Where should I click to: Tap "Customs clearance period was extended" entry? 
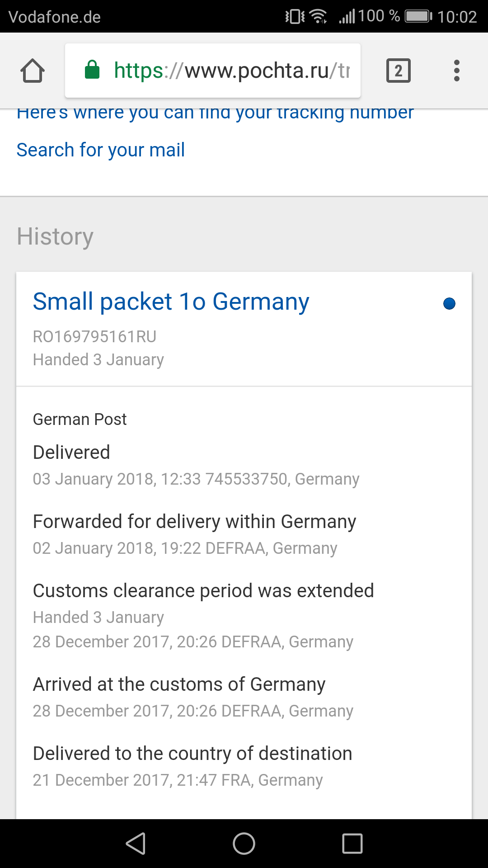tap(203, 590)
